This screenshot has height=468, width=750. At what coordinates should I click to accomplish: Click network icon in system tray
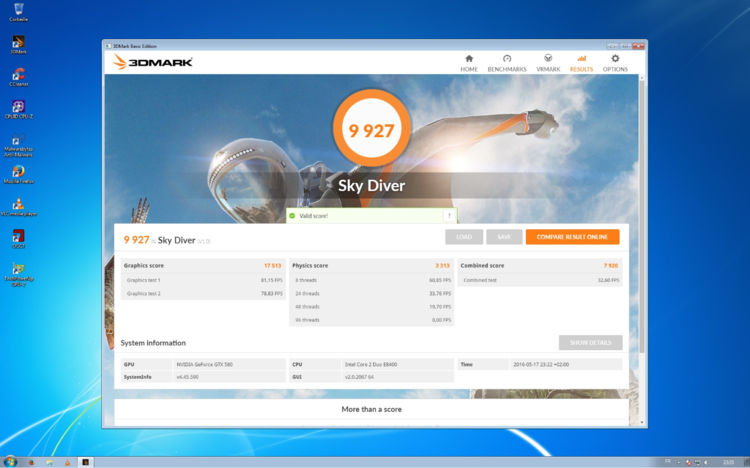(x=698, y=462)
